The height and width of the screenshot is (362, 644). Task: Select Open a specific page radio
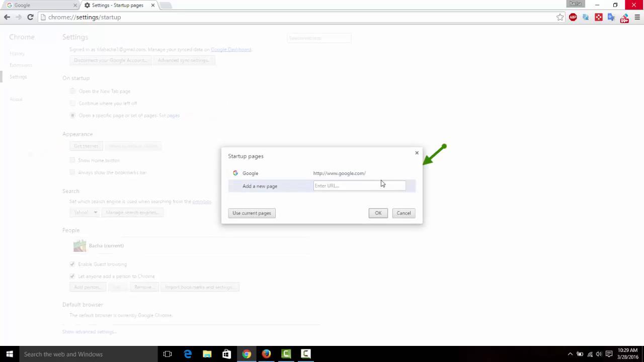point(73,115)
